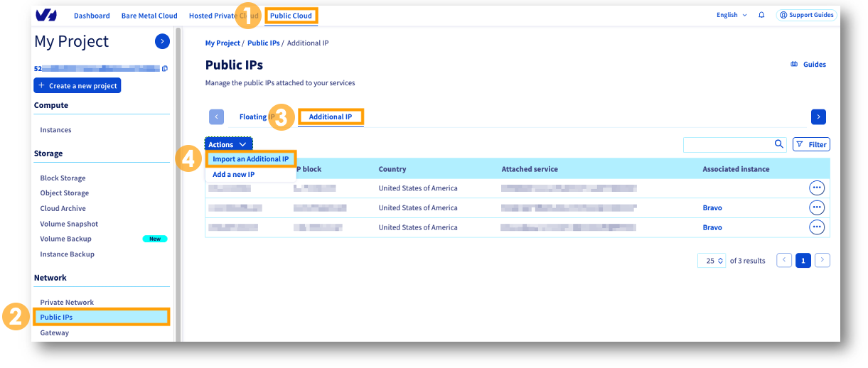Open the Public Cloud top tab
Viewport: 868px width, 368px height.
291,15
